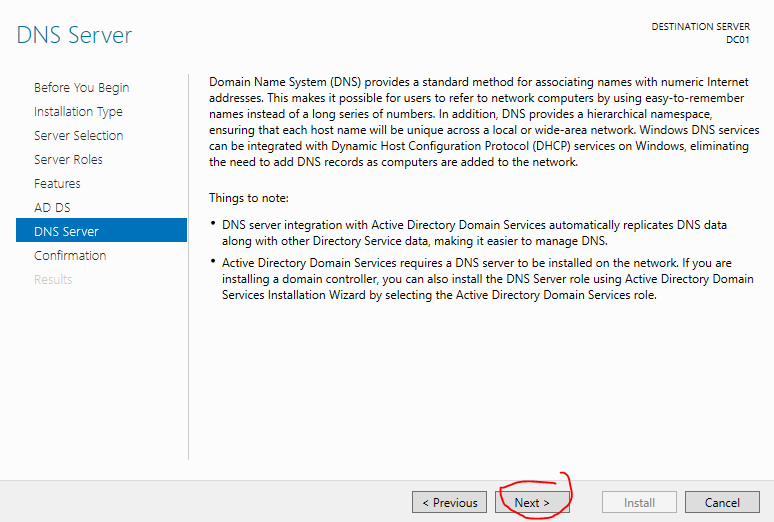Click the 'Things to note:' heading

click(x=249, y=198)
